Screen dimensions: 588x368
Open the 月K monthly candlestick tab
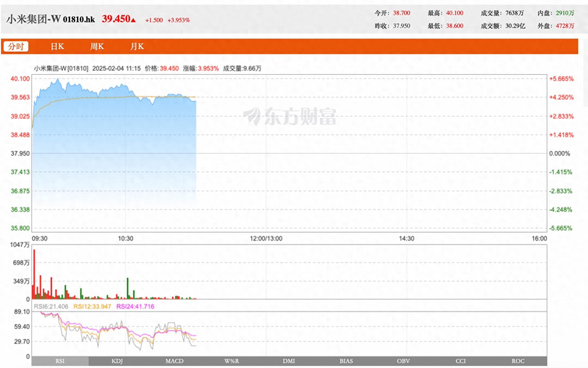pyautogui.click(x=137, y=46)
